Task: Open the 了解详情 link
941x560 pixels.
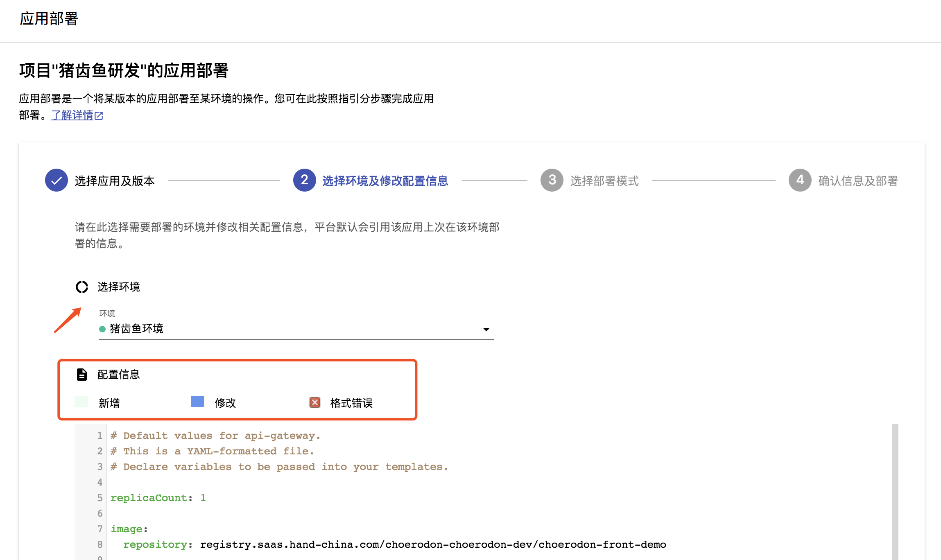Action: click(72, 115)
